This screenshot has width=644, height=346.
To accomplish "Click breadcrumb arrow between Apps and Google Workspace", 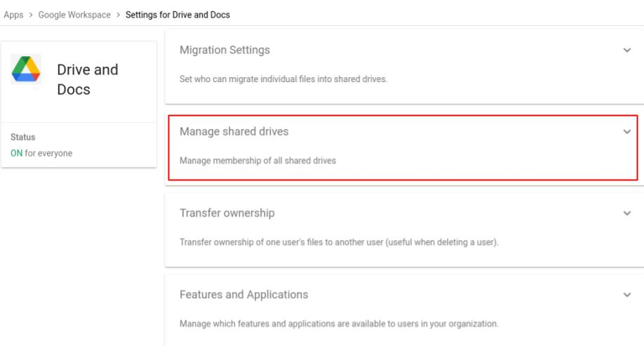I will (x=31, y=15).
